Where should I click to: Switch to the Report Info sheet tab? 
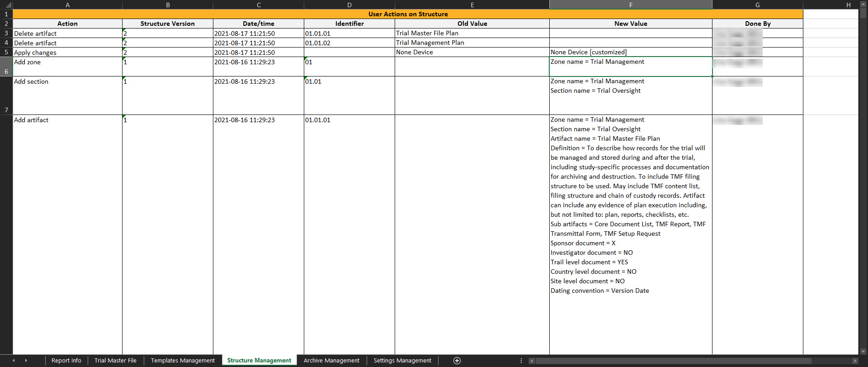click(66, 361)
